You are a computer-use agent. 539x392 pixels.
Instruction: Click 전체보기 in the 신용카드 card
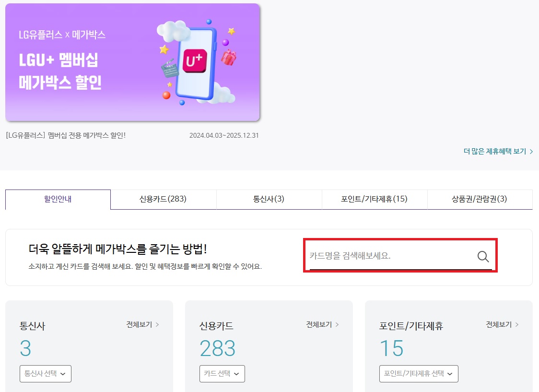(x=322, y=324)
